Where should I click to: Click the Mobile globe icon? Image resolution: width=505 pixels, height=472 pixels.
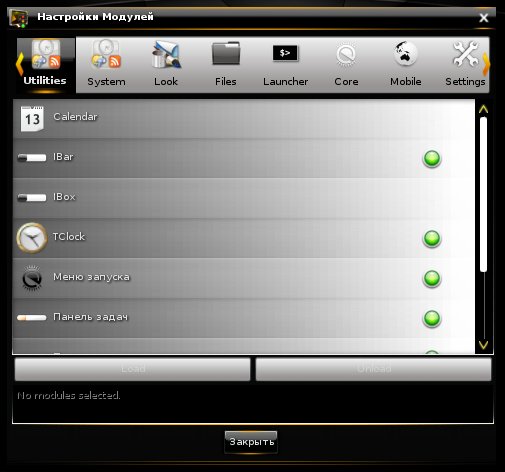point(405,53)
